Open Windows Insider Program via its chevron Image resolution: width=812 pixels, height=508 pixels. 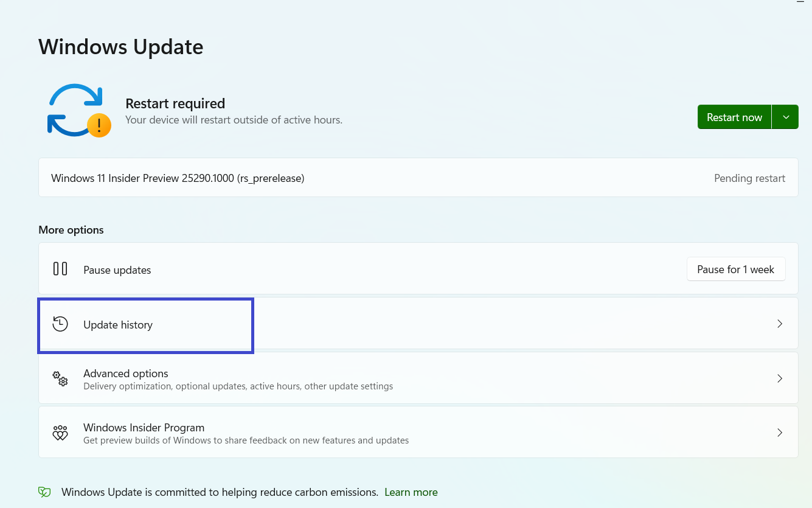click(780, 433)
